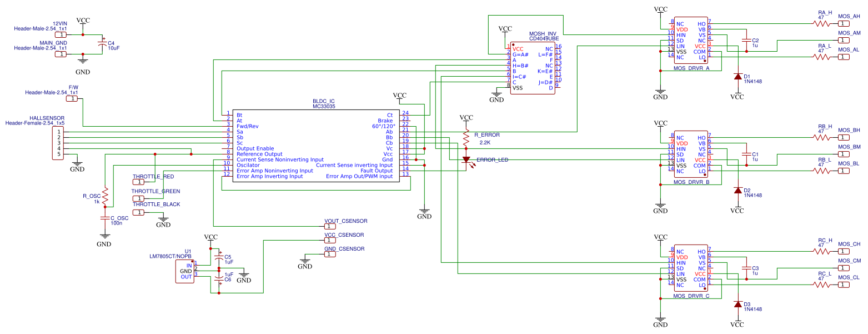This screenshot has height=334, width=868.
Task: Select the BLDC_IC reference label
Action: pyautogui.click(x=324, y=101)
